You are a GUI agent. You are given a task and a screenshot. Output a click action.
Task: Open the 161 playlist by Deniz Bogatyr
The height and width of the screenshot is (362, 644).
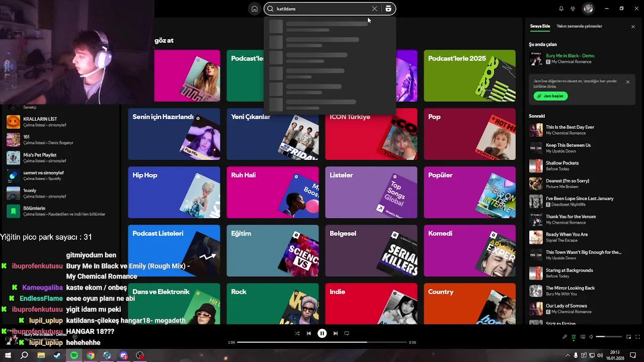(x=60, y=140)
